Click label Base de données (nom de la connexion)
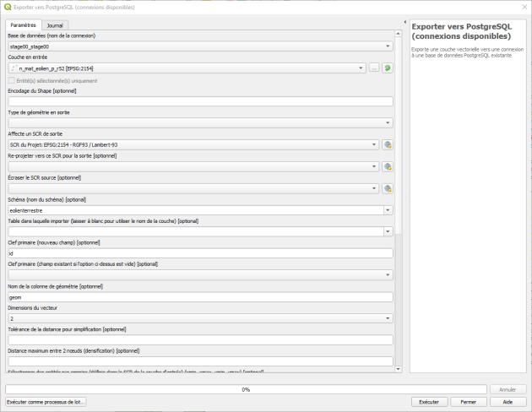The width and height of the screenshot is (532, 412). 52,35
